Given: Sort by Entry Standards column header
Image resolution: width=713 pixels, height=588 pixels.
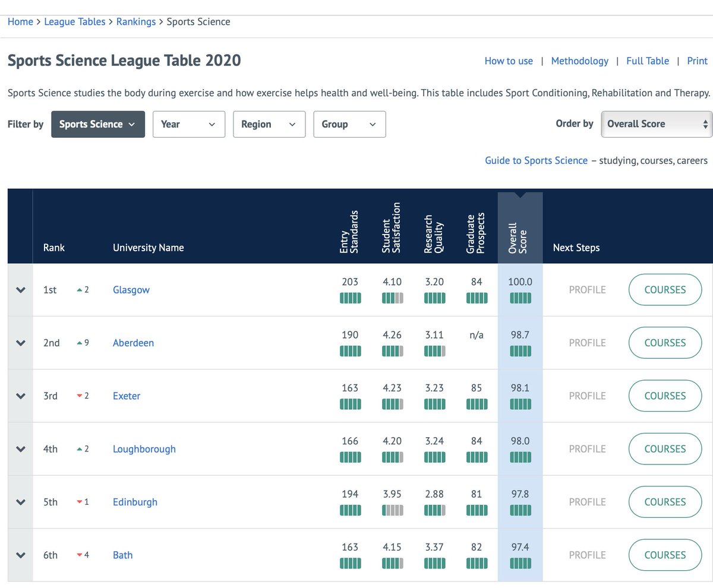Looking at the screenshot, I should (349, 232).
